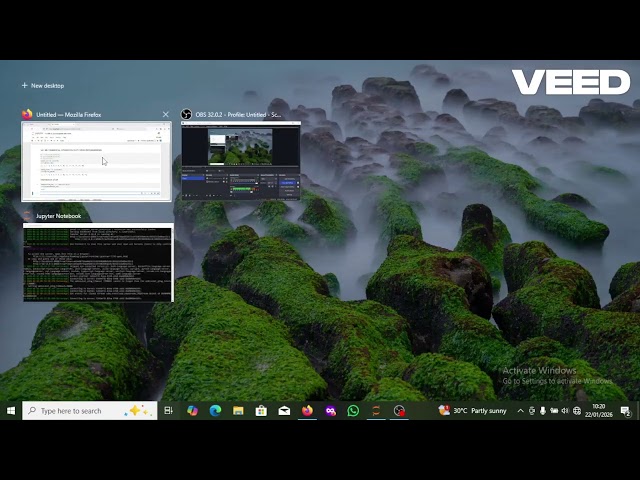Open the battery status tray icon
The width and height of the screenshot is (640, 480).
click(554, 411)
